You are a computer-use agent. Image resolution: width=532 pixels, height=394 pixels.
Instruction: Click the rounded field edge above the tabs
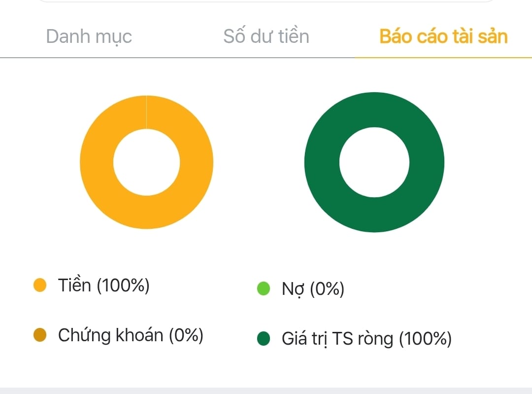coord(266,1)
